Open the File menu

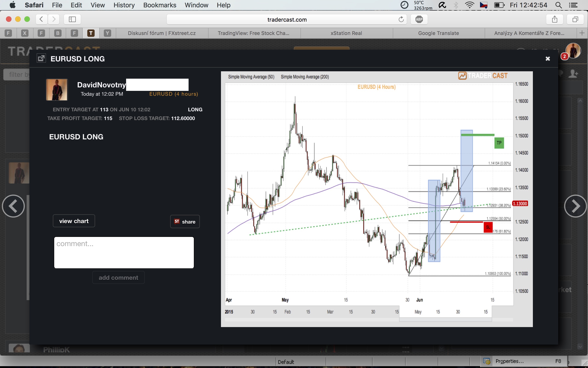57,5
